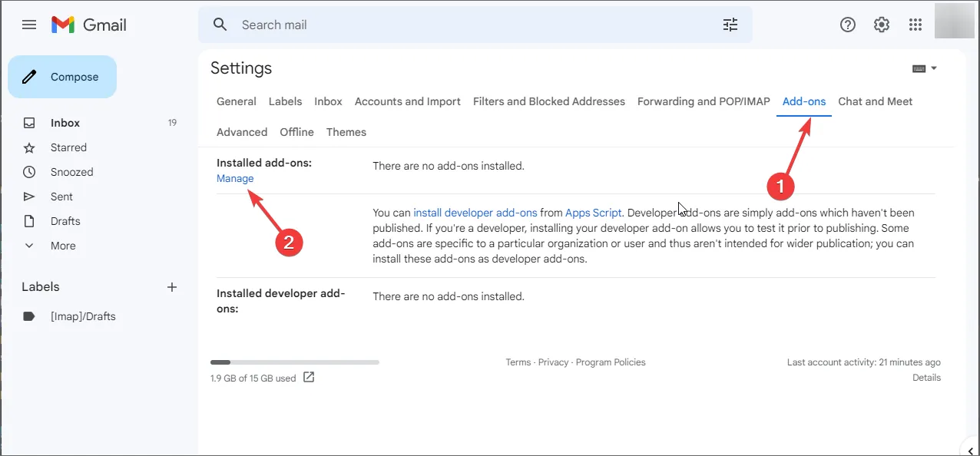
Task: Open the main menu hamburger icon
Action: [x=29, y=25]
